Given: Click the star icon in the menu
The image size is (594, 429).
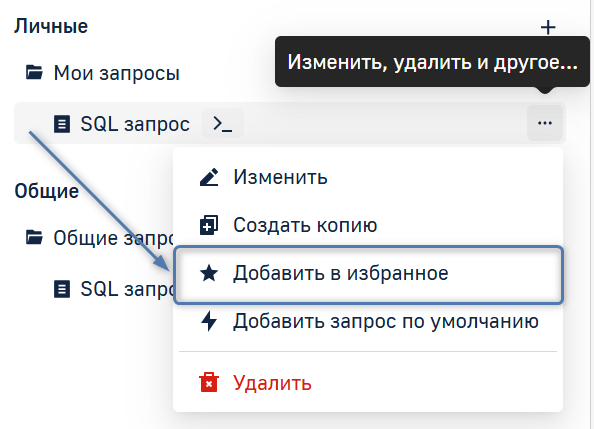Looking at the screenshot, I should tap(209, 273).
